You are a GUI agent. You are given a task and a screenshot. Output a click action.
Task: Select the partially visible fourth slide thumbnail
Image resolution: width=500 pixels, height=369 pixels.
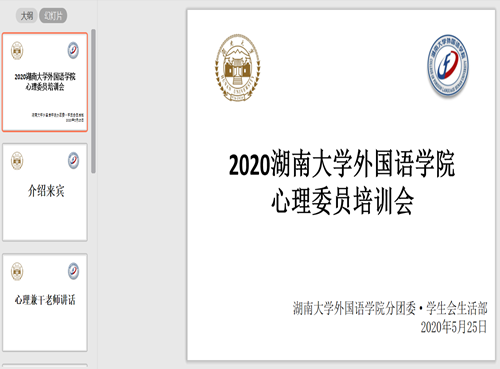tap(45, 366)
